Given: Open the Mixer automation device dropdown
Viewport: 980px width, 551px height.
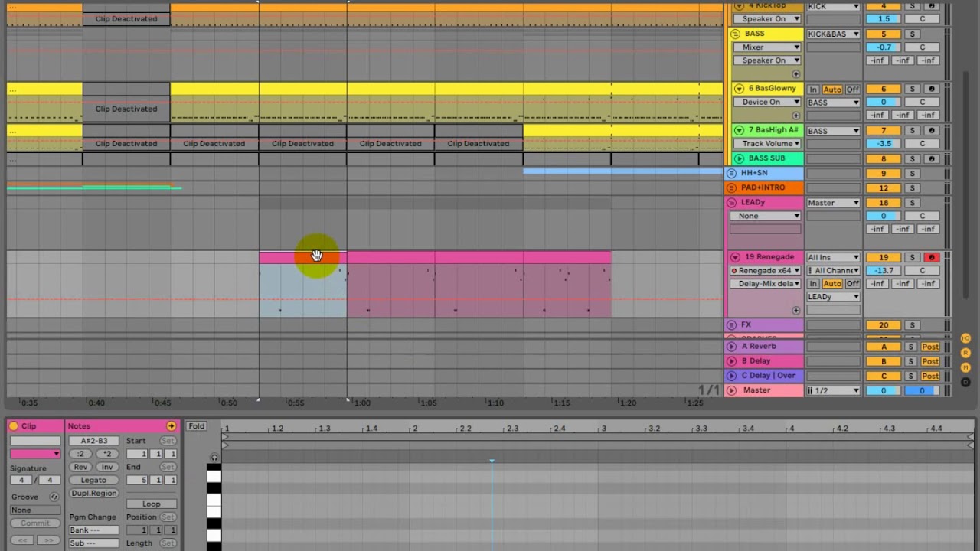Looking at the screenshot, I should (x=766, y=47).
